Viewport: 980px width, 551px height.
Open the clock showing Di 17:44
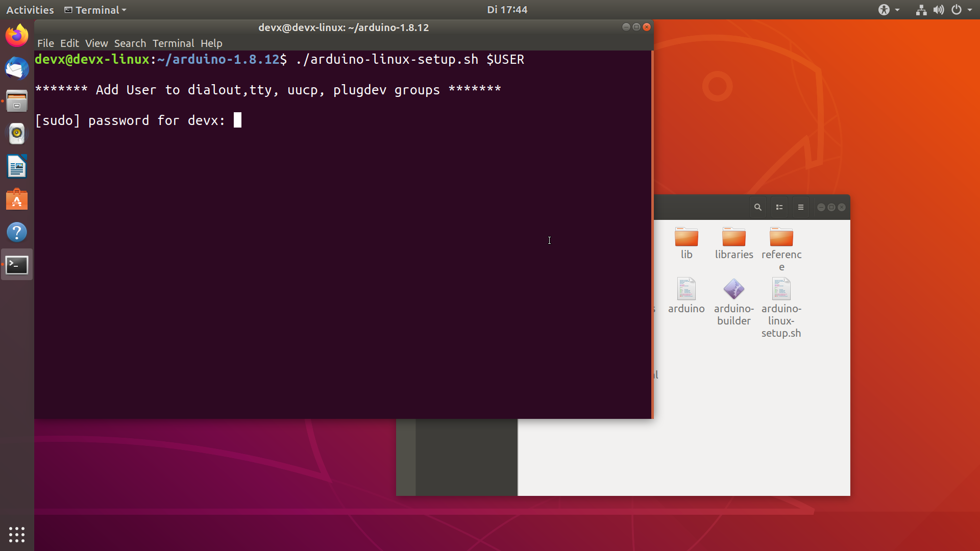click(507, 10)
